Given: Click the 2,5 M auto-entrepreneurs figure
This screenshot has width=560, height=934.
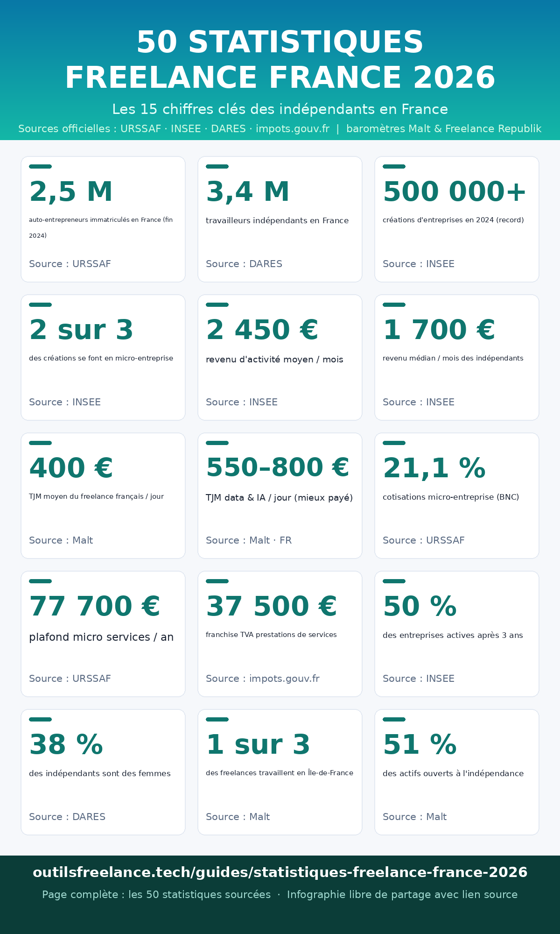Looking at the screenshot, I should (71, 192).
